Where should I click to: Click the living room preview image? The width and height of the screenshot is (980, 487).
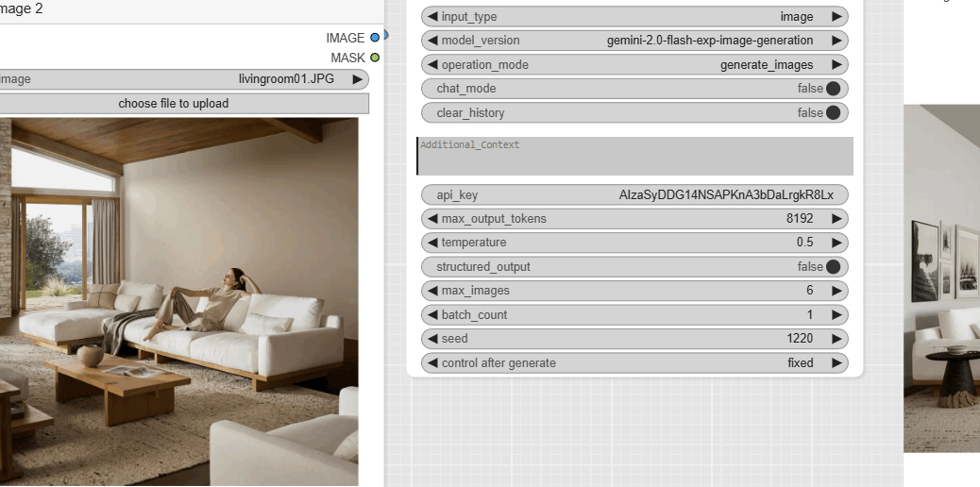coord(178,302)
